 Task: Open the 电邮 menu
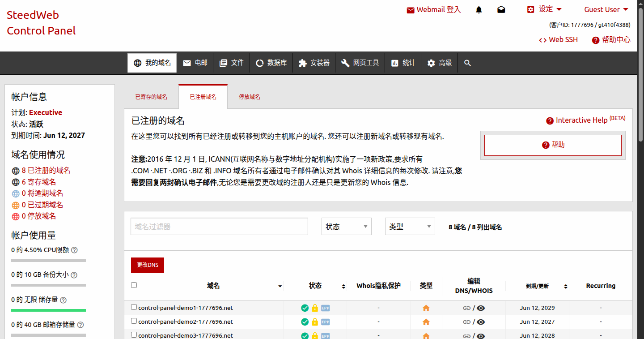195,63
